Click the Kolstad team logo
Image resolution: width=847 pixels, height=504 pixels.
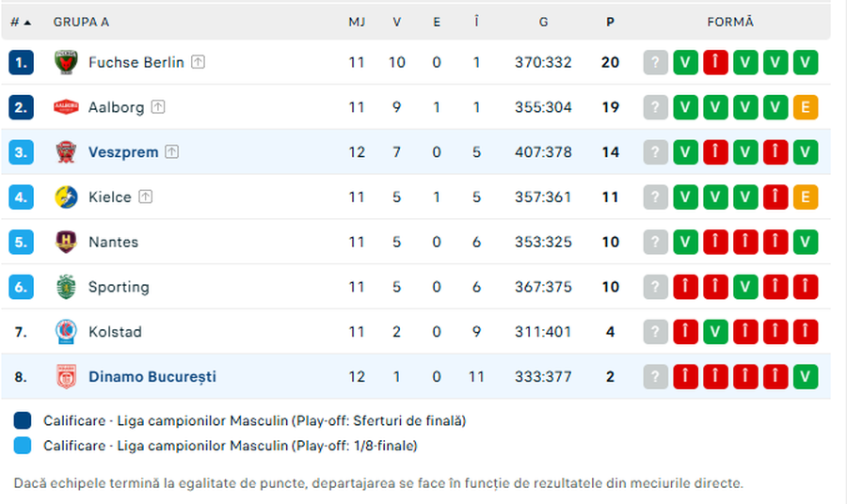click(x=65, y=332)
